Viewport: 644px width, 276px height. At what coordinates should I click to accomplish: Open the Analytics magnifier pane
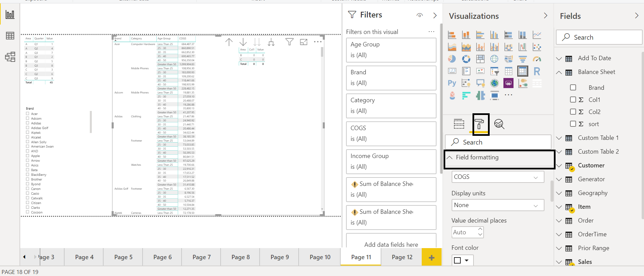[499, 124]
